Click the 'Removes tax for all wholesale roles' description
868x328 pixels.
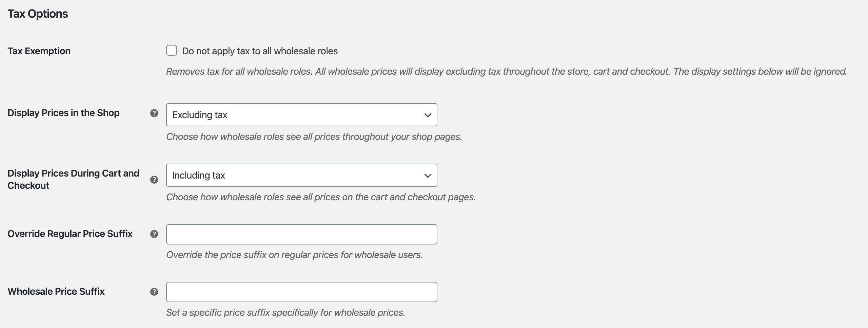[506, 72]
